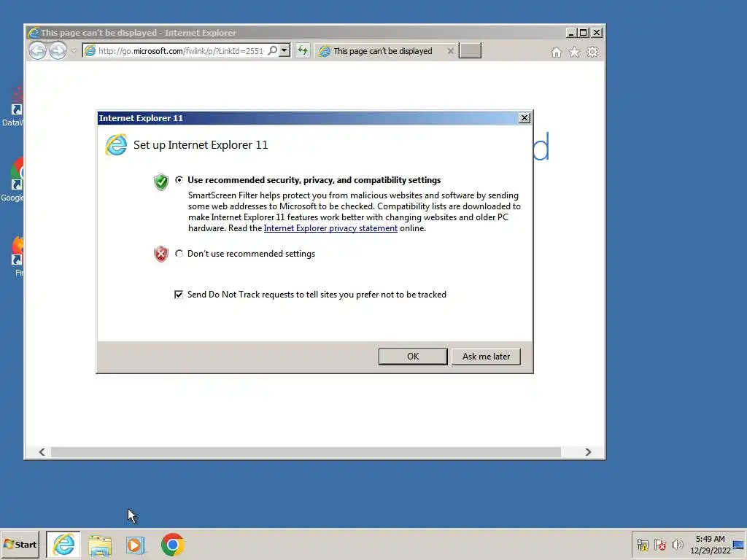The image size is (747, 560).
Task: Uncheck Send Do Not Track requests checkbox
Action: [179, 295]
